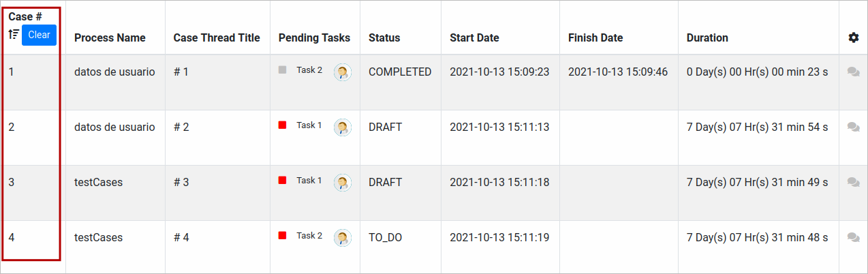
Task: Select the Process Name column header
Action: (x=110, y=38)
